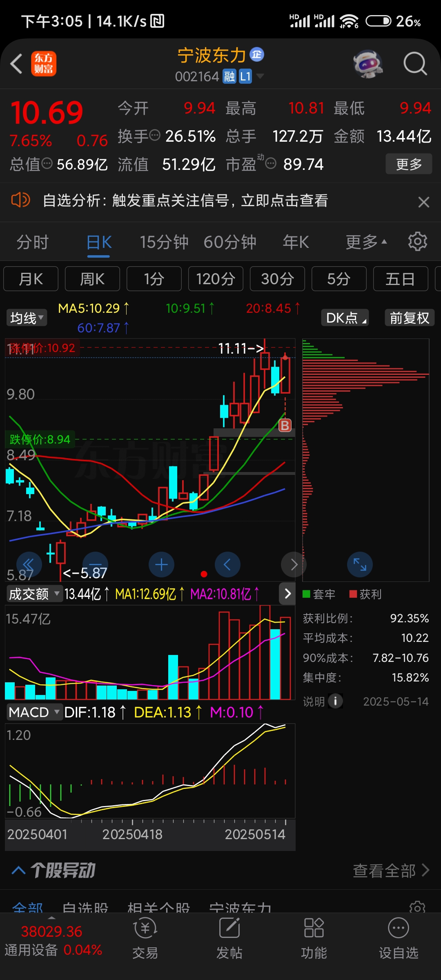Tap the NFC icon in status bar
Screen dimensions: 441x980
click(x=157, y=21)
